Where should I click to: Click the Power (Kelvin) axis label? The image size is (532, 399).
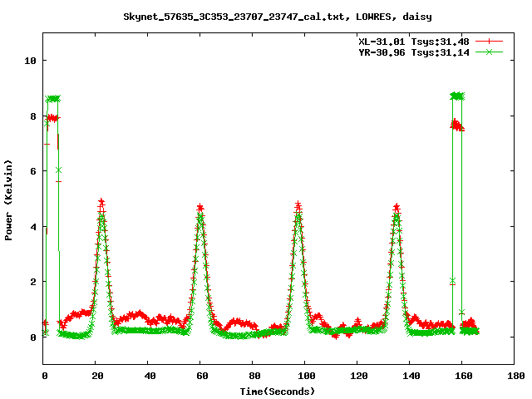click(x=8, y=200)
